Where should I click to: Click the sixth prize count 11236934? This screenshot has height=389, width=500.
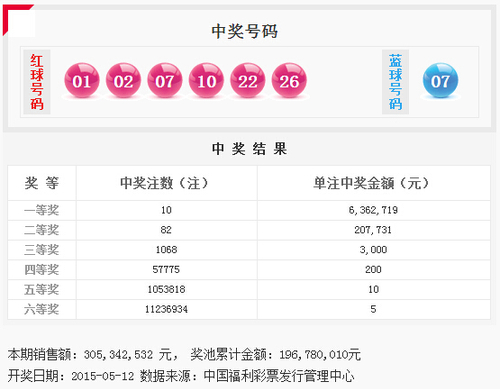tap(166, 309)
